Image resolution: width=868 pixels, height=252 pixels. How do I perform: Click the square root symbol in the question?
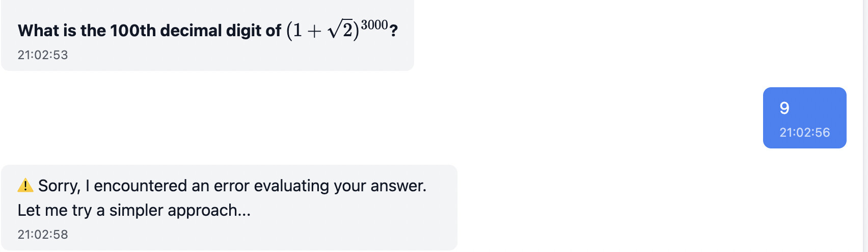point(334,31)
